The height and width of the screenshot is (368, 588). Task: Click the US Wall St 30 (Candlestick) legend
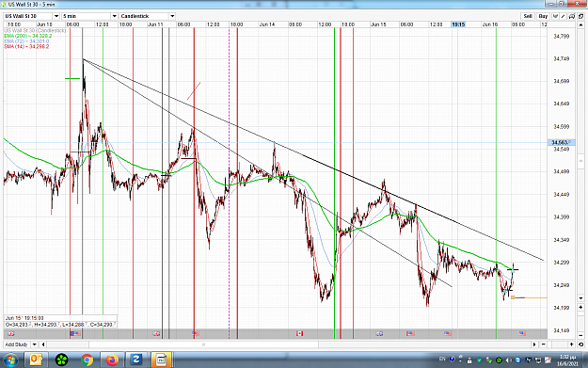pos(35,30)
